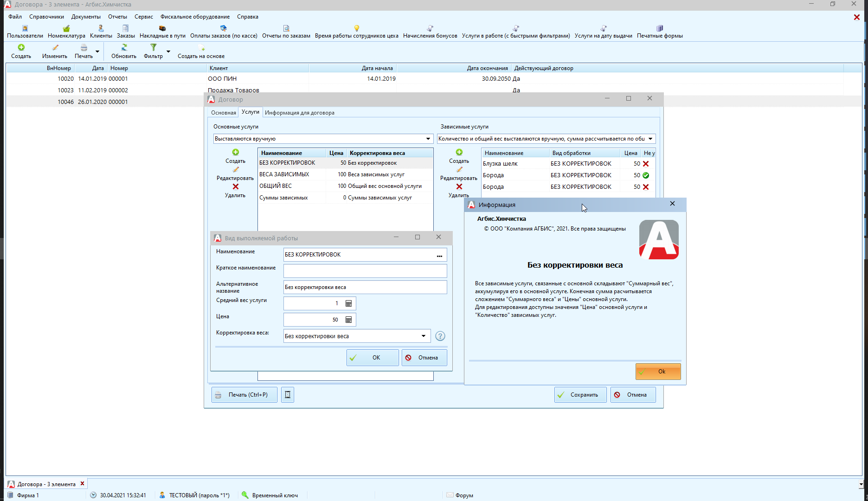868x501 pixels.
Task: Click the help icon beside Корректировка веса
Action: [x=440, y=336]
